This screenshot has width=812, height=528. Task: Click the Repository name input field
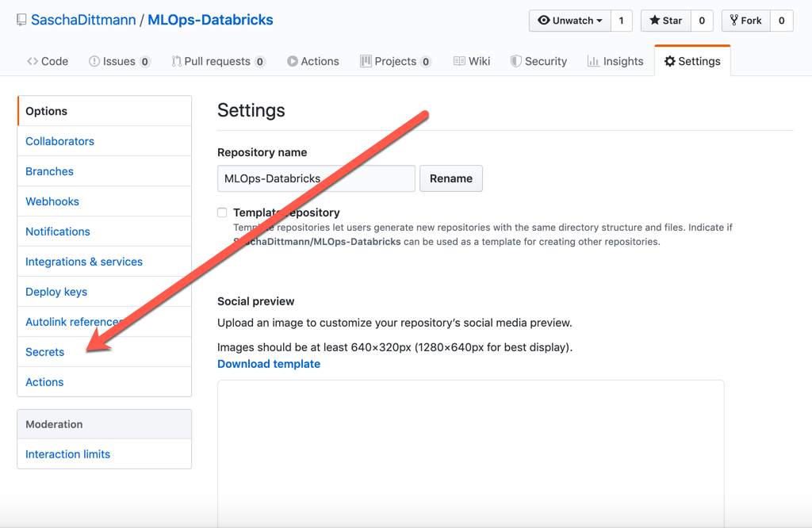[x=316, y=178]
